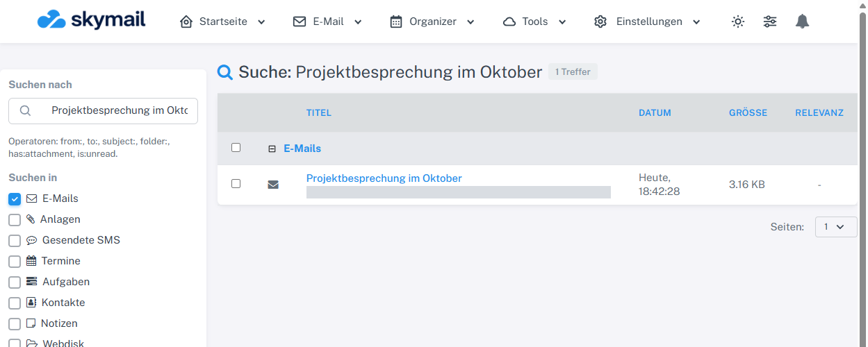Viewport: 868px width, 347px height.
Task: Enable the Anlagen search filter
Action: [x=15, y=220]
